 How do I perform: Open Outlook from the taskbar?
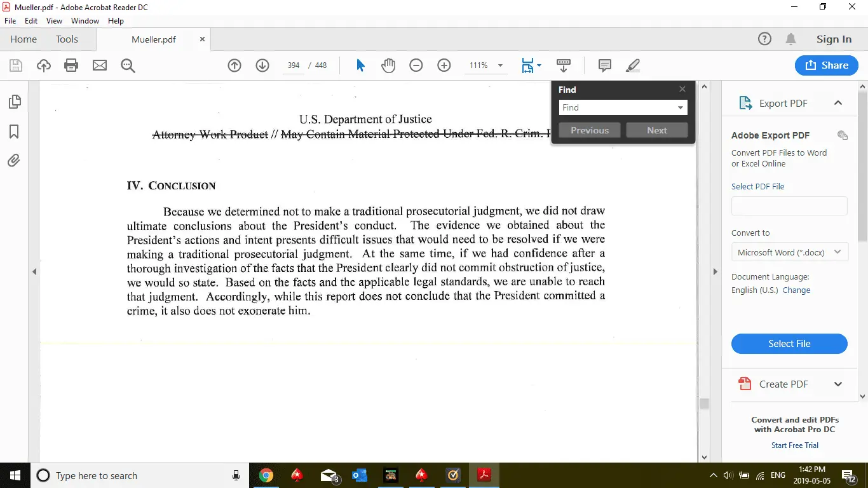point(360,475)
